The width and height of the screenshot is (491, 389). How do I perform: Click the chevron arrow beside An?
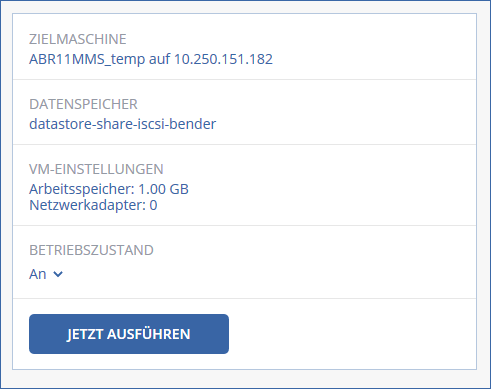point(58,275)
